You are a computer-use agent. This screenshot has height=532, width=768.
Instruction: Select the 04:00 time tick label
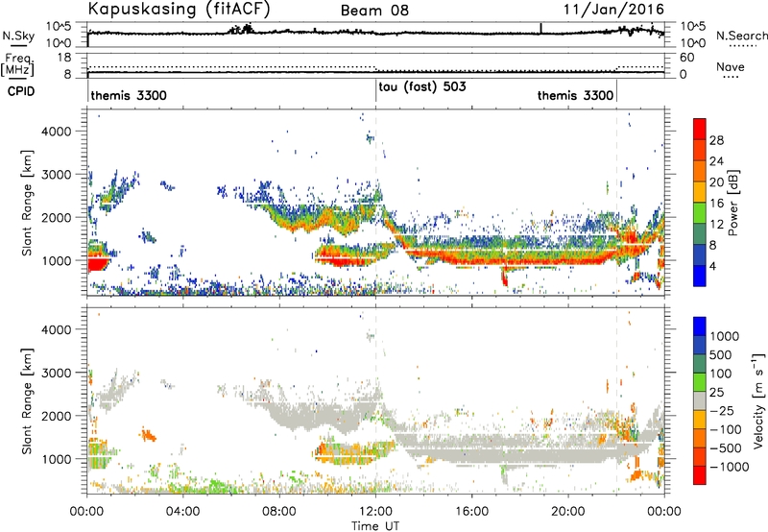(182, 512)
